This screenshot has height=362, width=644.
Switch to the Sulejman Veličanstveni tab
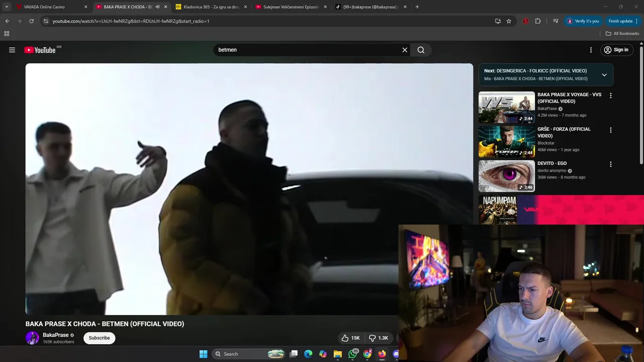click(x=291, y=7)
